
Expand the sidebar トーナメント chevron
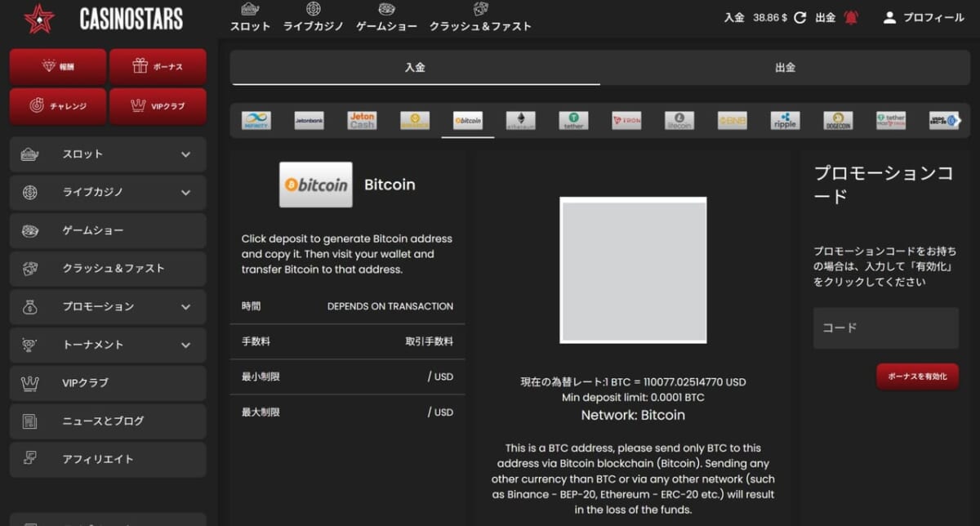point(185,345)
